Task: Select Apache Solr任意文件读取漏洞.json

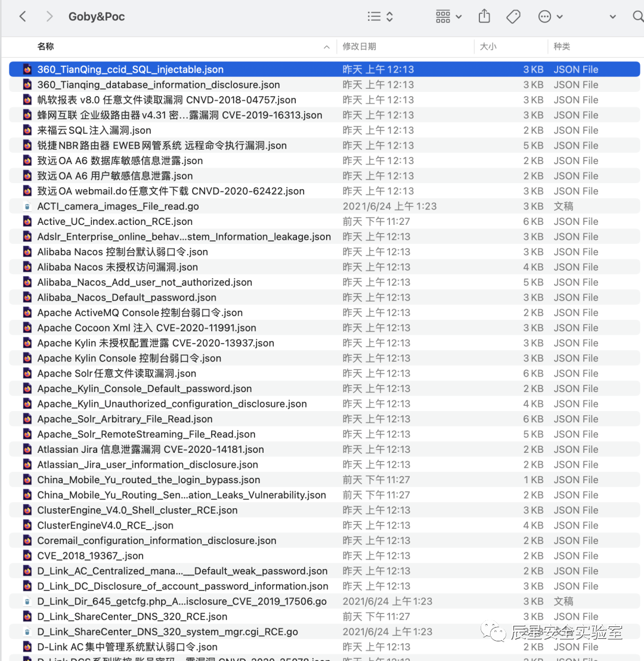Action: 324,373
